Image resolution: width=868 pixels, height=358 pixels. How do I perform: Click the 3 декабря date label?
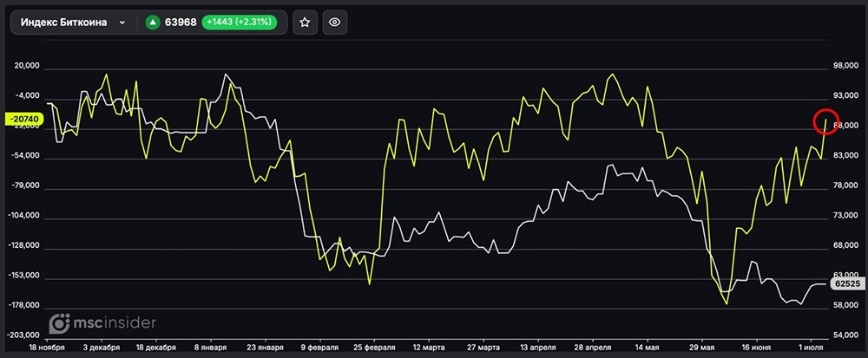(102, 348)
